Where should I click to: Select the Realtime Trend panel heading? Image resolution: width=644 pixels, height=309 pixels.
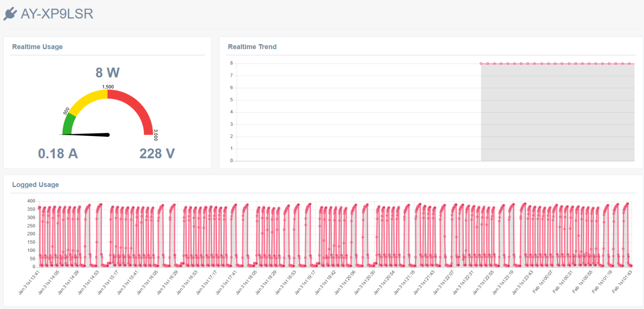click(252, 47)
